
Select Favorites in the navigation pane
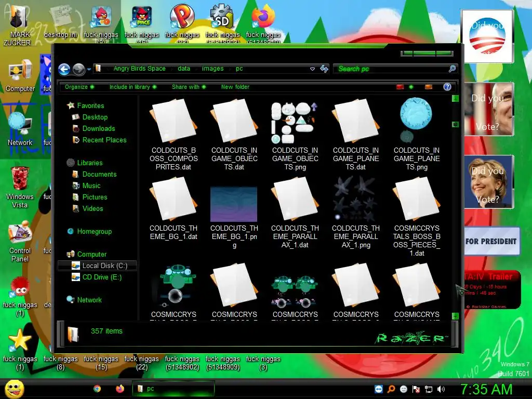90,105
